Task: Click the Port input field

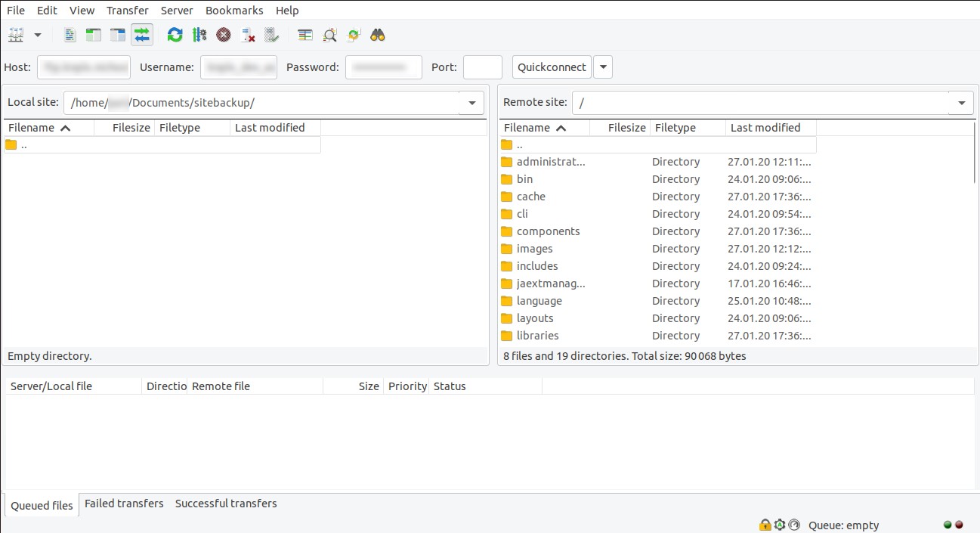Action: point(483,67)
